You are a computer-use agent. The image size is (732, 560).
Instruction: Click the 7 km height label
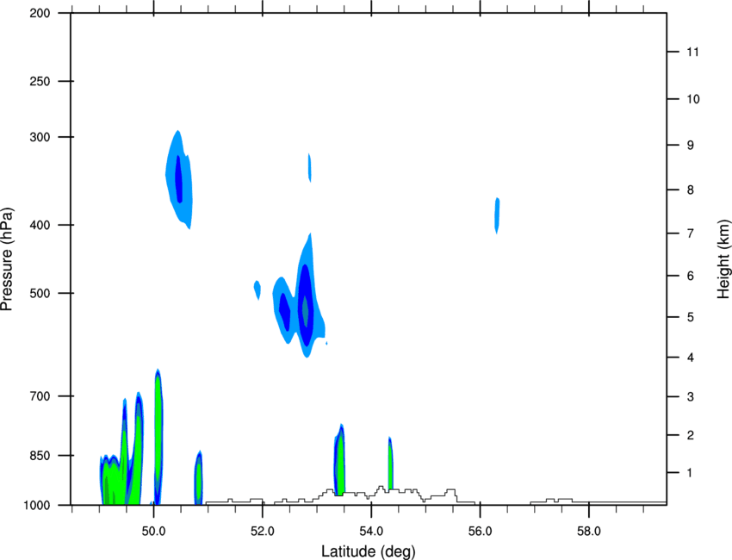tap(690, 233)
